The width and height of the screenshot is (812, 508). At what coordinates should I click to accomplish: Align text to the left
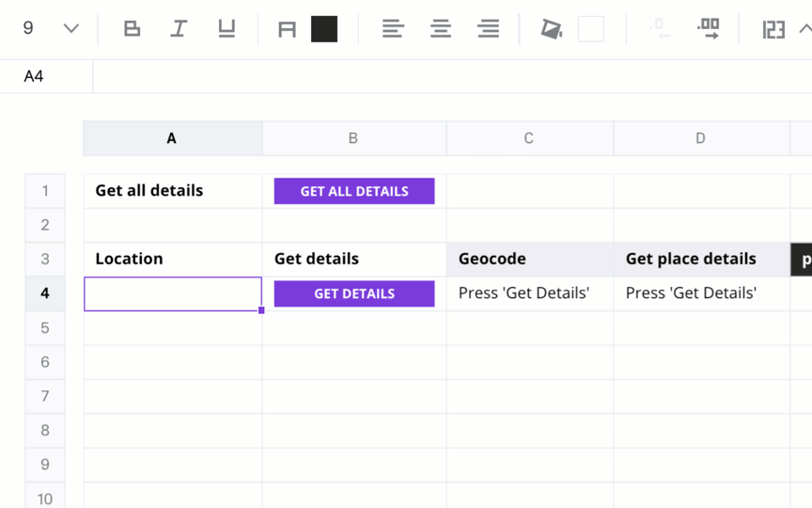point(393,28)
